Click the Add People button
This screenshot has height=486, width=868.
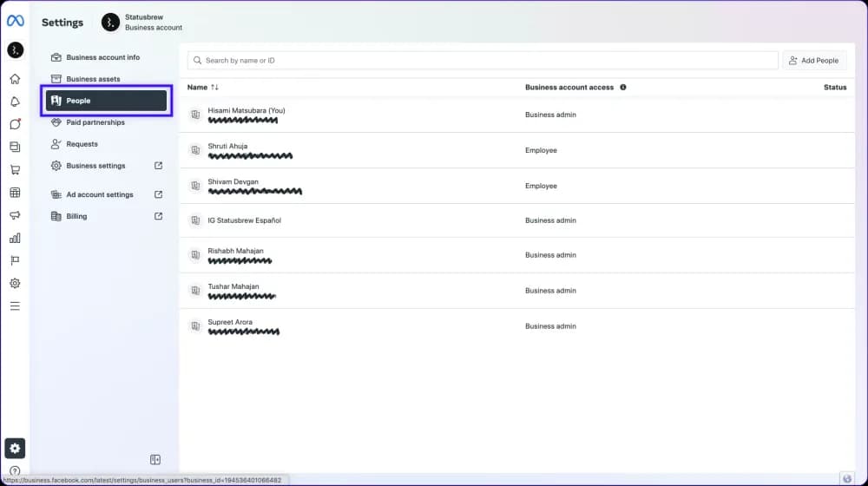coord(813,61)
